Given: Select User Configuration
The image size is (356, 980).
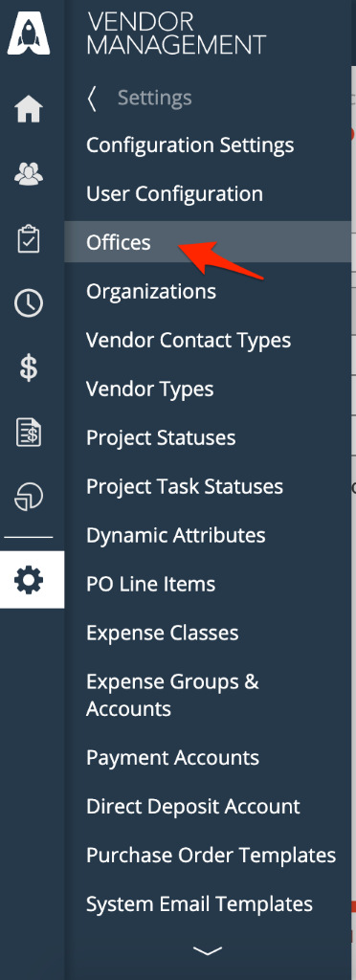Looking at the screenshot, I should (174, 193).
